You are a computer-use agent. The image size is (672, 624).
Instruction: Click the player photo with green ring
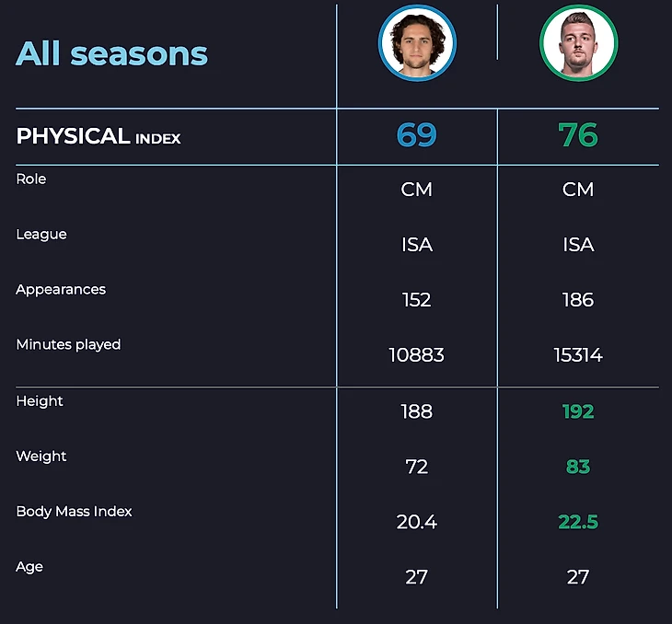[x=578, y=43]
